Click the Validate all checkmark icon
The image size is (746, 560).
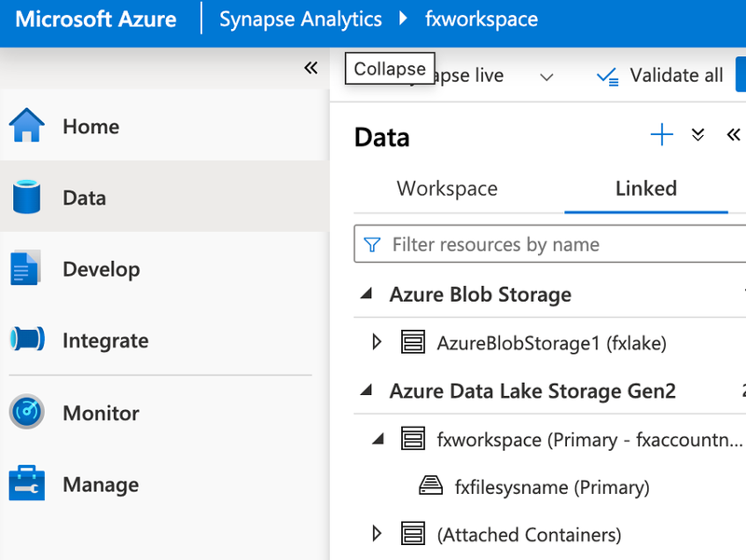(x=608, y=76)
